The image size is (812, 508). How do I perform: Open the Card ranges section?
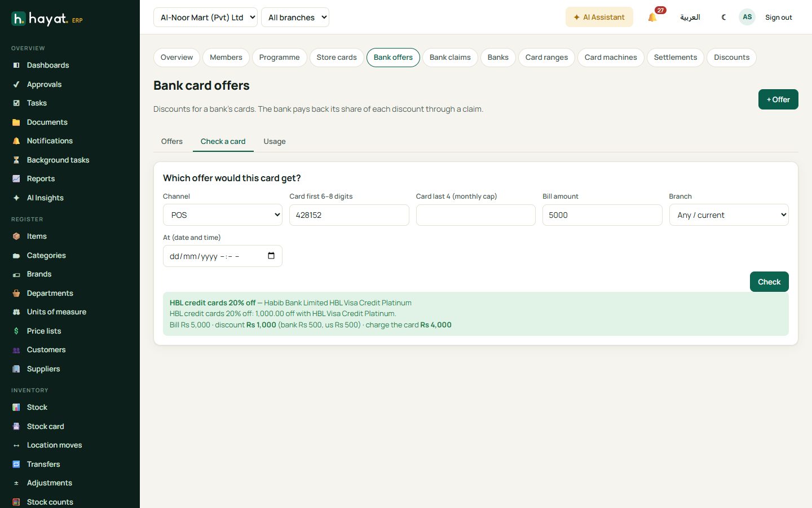tap(546, 58)
